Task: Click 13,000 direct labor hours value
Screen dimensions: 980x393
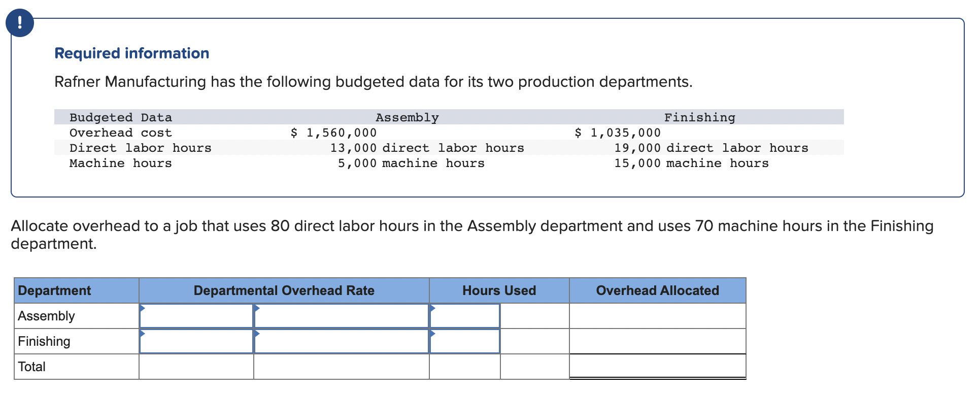Action: point(427,148)
